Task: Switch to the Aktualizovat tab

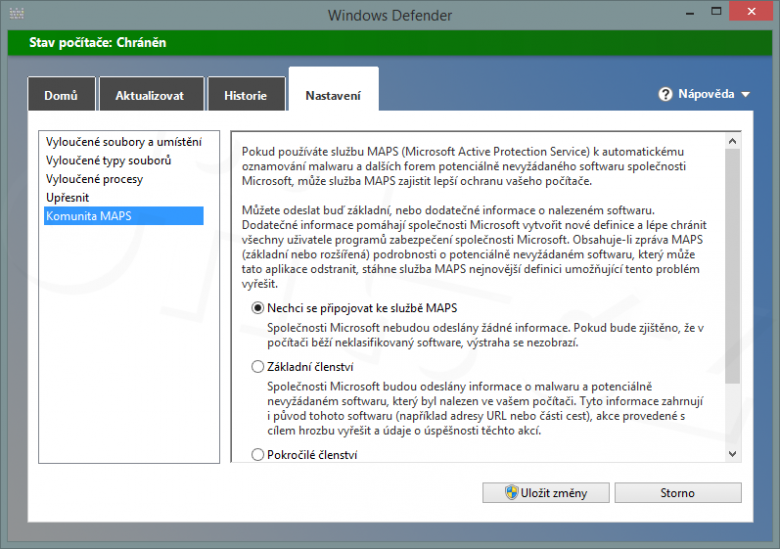Action: point(152,94)
